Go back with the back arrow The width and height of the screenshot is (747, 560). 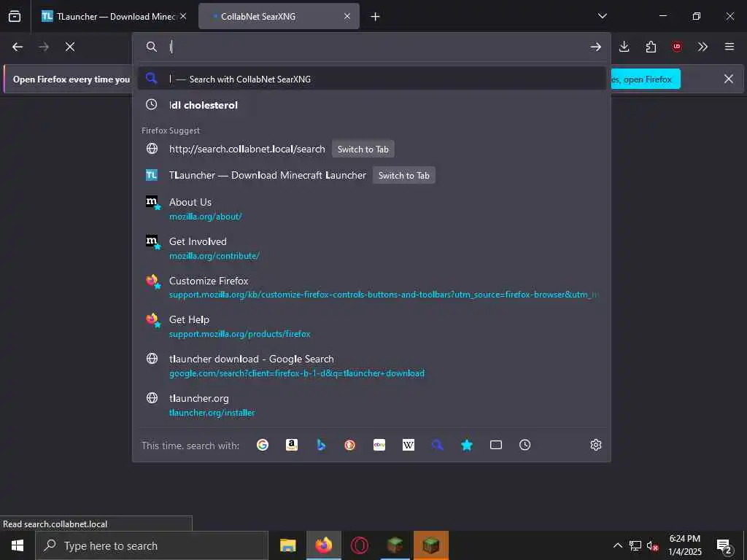click(18, 47)
